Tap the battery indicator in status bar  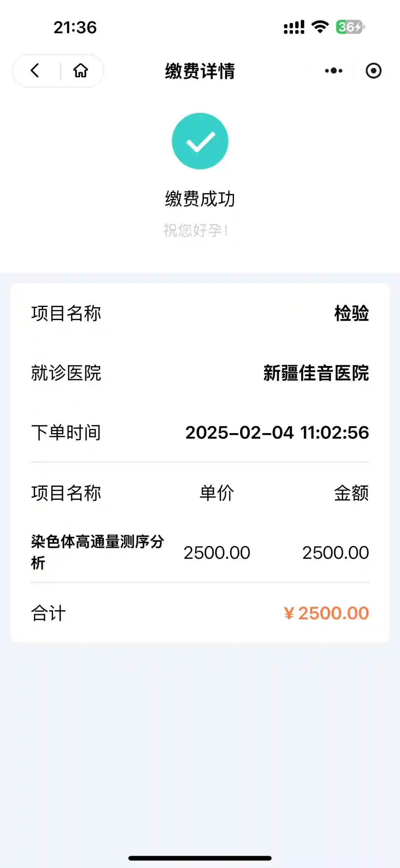(x=350, y=27)
